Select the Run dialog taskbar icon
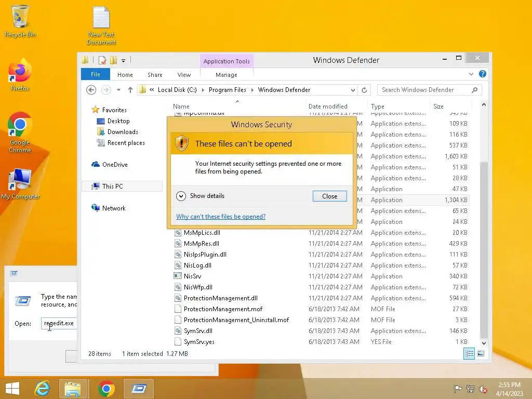This screenshot has width=532, height=399. point(139,389)
